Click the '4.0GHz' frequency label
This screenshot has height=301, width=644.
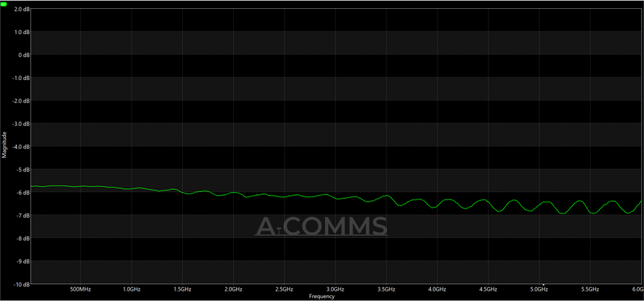[x=437, y=289]
